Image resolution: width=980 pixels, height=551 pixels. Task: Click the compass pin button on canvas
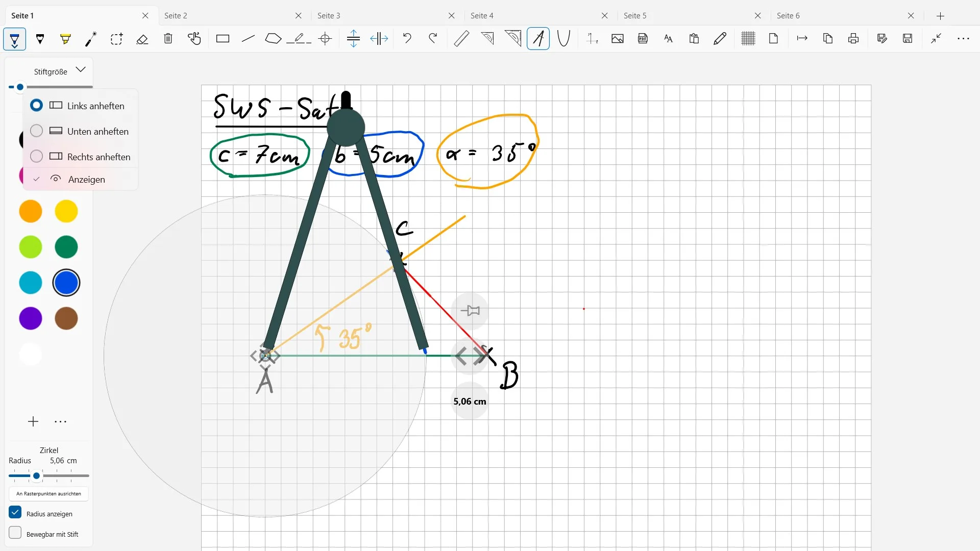470,310
